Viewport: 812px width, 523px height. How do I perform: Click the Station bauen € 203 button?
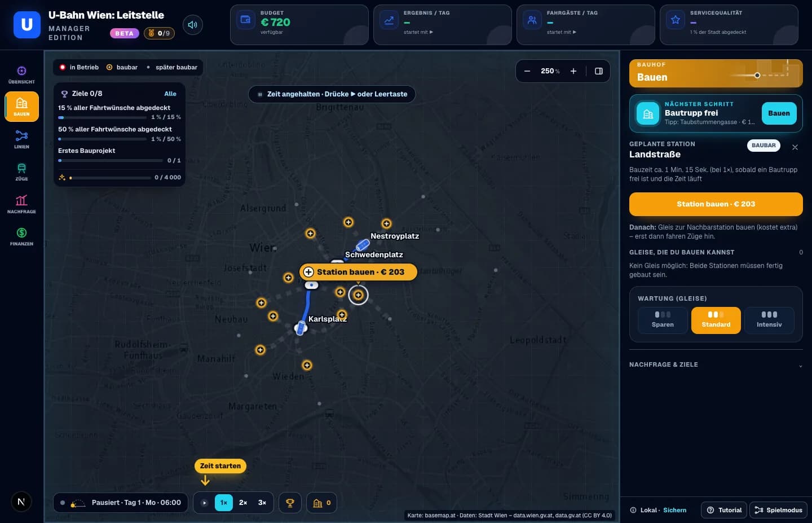click(x=716, y=204)
